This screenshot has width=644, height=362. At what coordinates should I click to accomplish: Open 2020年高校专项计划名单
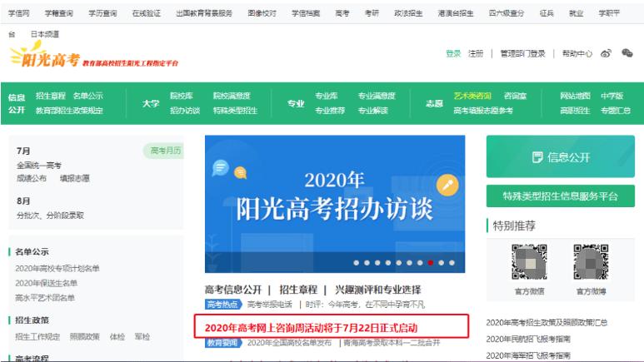click(x=57, y=269)
